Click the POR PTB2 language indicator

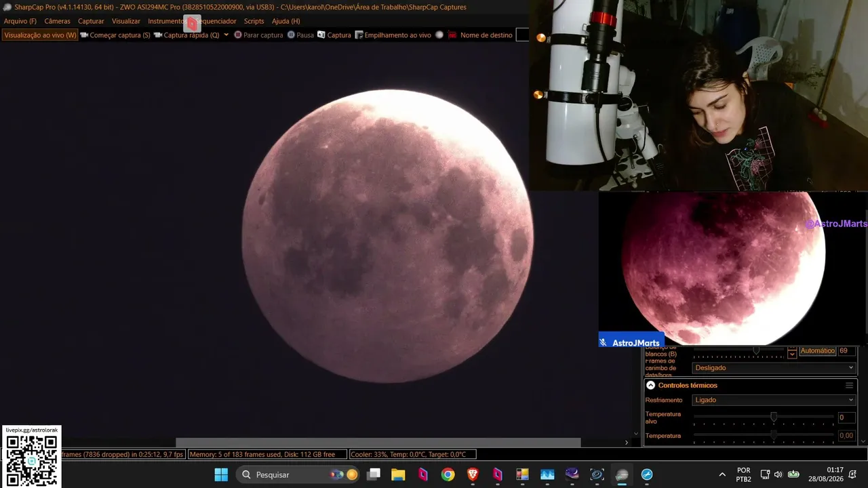(x=744, y=474)
